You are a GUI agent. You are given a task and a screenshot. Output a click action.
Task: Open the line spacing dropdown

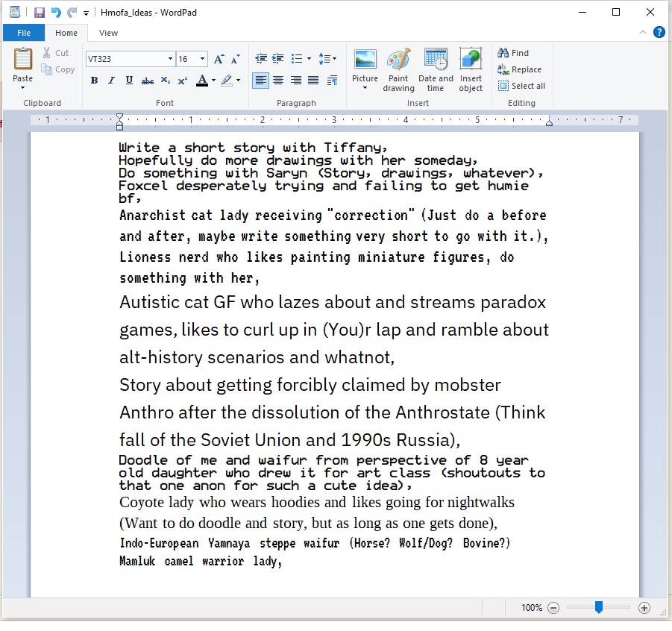coord(327,59)
